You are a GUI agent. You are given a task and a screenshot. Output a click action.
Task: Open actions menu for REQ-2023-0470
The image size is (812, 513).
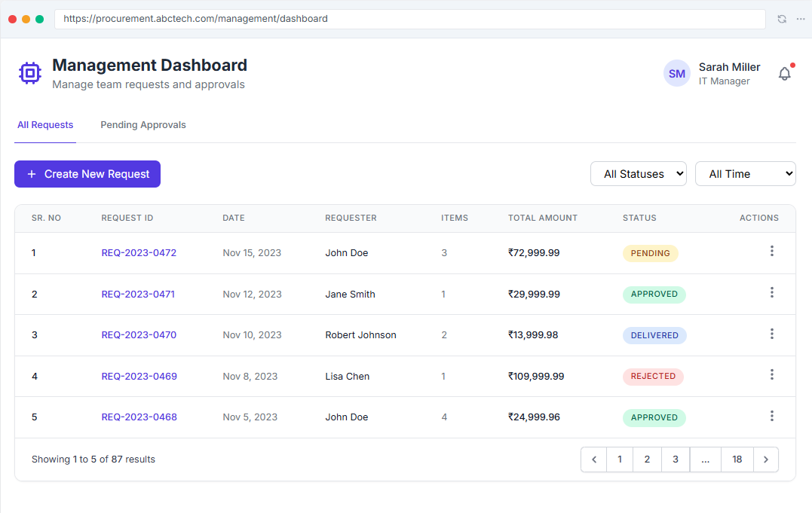tap(771, 334)
